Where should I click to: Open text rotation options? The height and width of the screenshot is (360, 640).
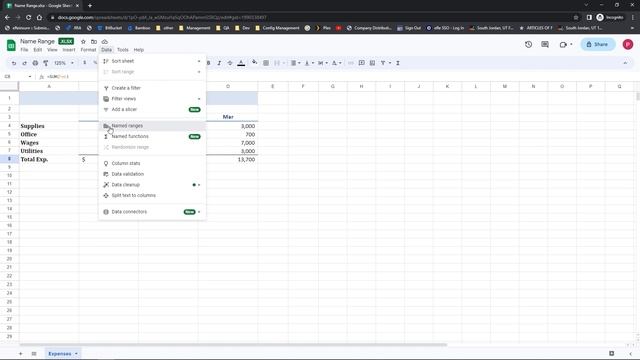[336, 63]
